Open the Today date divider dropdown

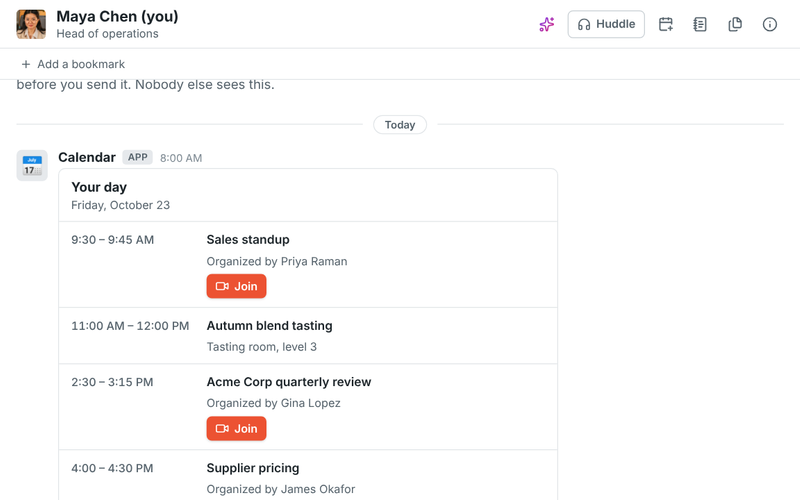(400, 125)
